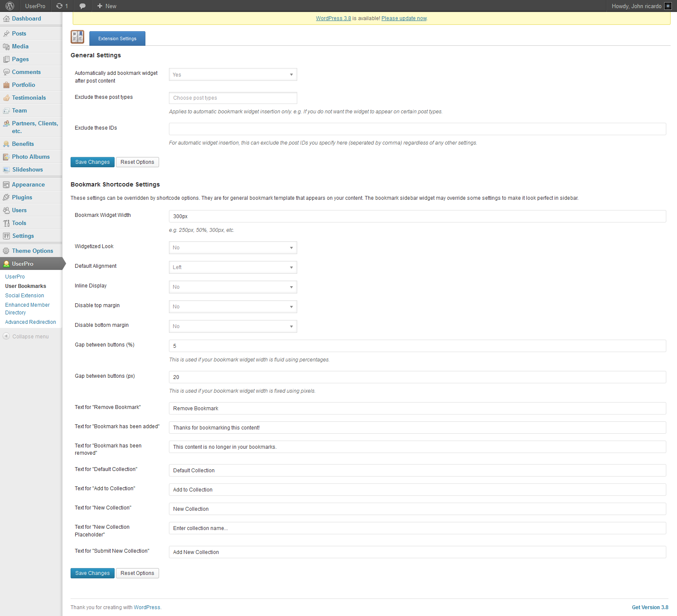Open the Social Extension submenu link
The image size is (677, 616).
click(24, 296)
